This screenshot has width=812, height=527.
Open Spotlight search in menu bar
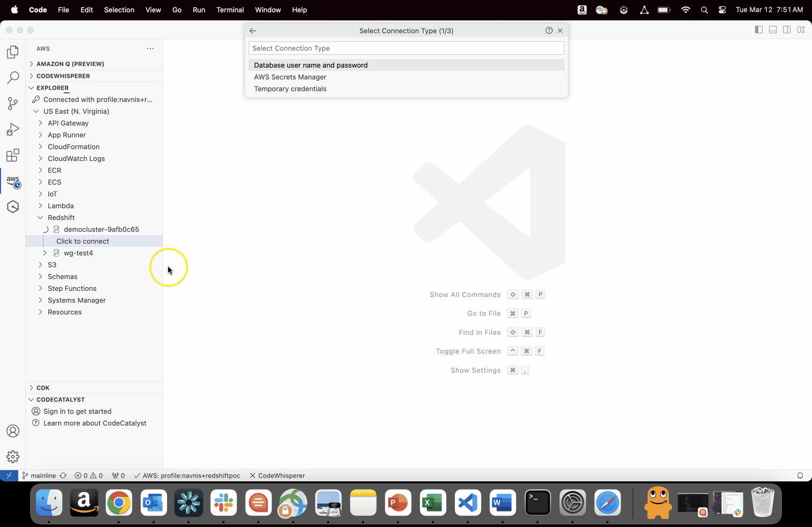click(704, 10)
